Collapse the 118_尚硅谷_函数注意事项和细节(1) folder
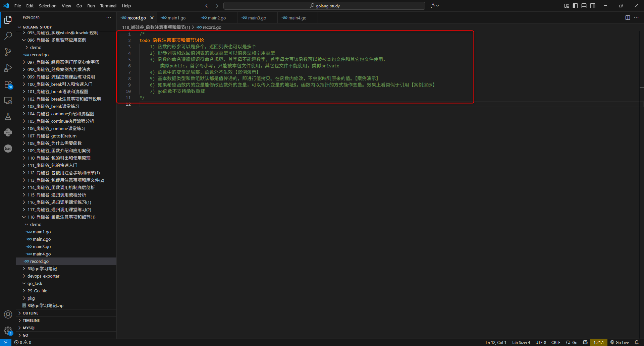The width and height of the screenshot is (644, 346). 66,217
